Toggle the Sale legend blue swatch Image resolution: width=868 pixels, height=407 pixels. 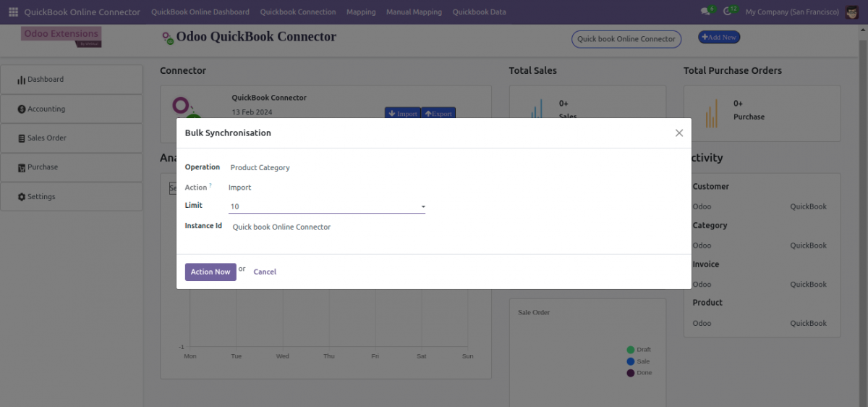tap(631, 361)
